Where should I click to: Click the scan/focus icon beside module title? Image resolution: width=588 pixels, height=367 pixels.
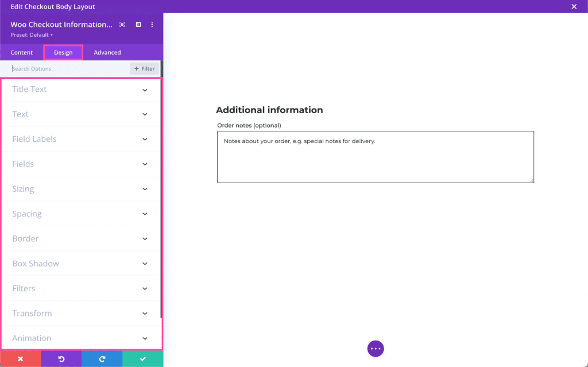[122, 24]
